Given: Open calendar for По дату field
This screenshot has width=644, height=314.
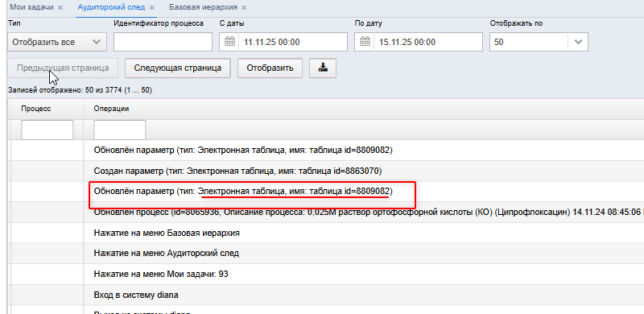Looking at the screenshot, I should click(x=365, y=42).
